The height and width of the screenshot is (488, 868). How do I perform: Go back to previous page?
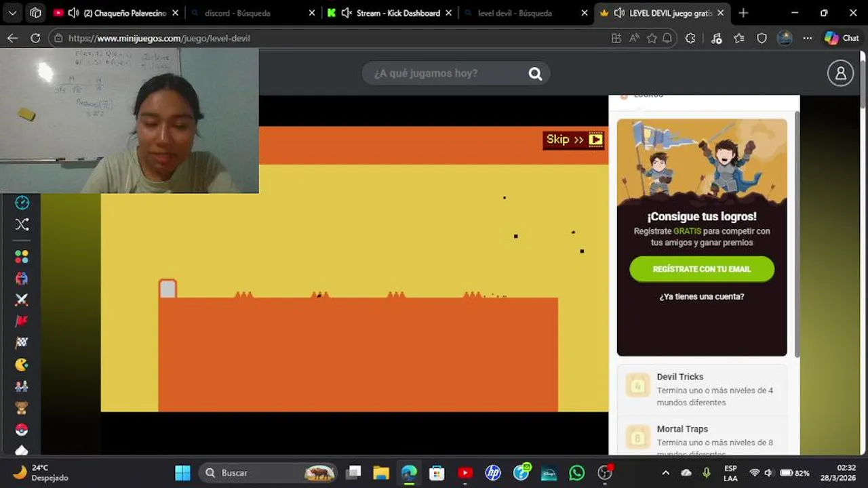pos(12,38)
